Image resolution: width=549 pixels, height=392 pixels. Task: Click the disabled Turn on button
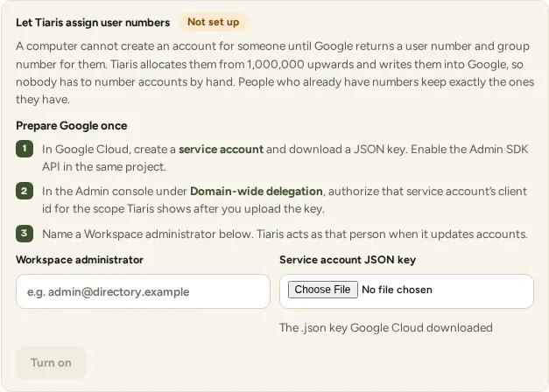51,362
